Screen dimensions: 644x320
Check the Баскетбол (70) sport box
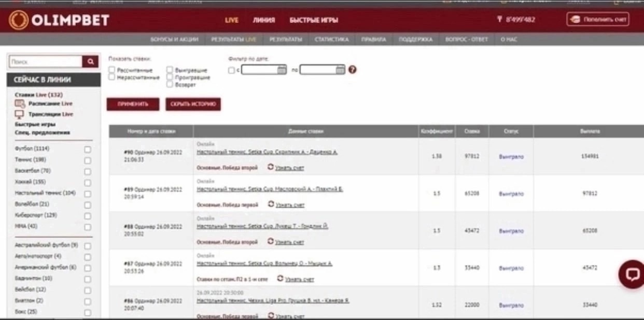[x=88, y=171]
